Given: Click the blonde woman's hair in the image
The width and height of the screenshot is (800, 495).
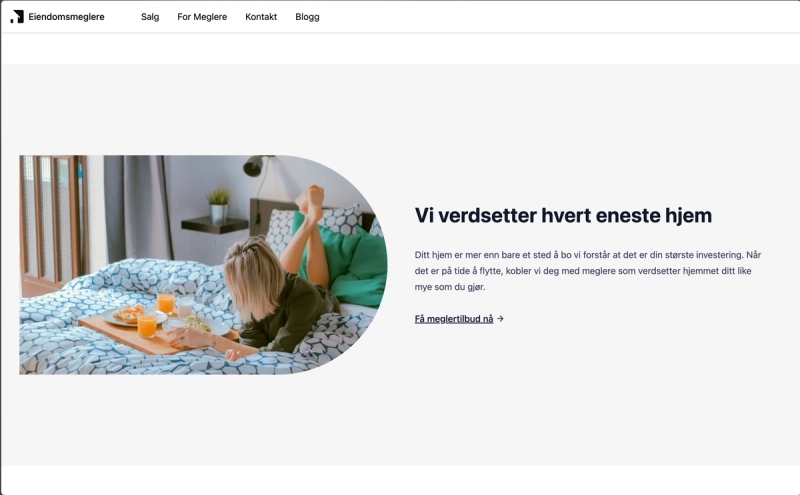Looking at the screenshot, I should tap(254, 278).
